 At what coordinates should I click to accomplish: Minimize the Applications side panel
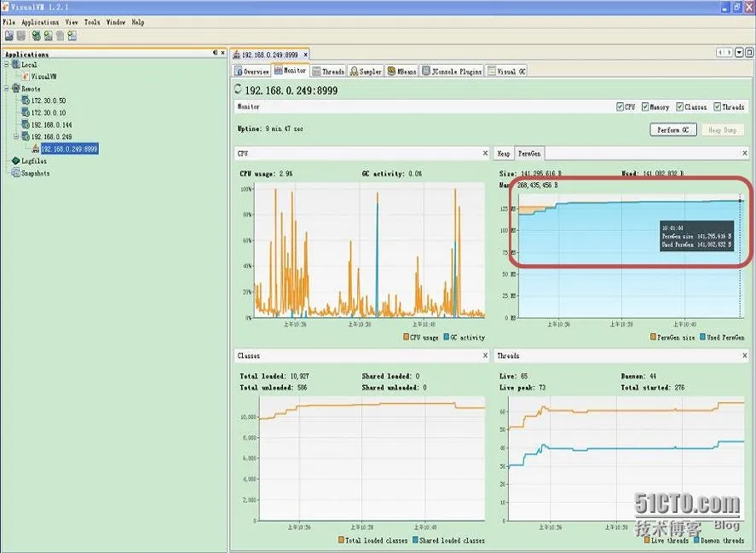215,53
